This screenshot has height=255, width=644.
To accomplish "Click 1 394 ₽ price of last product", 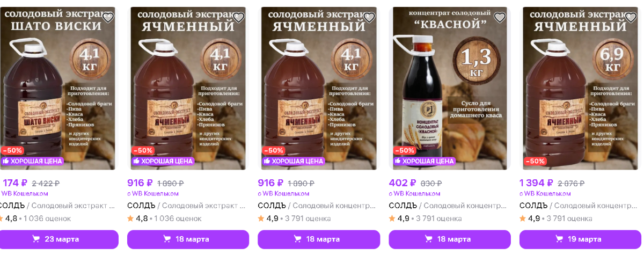I will click(x=537, y=183).
